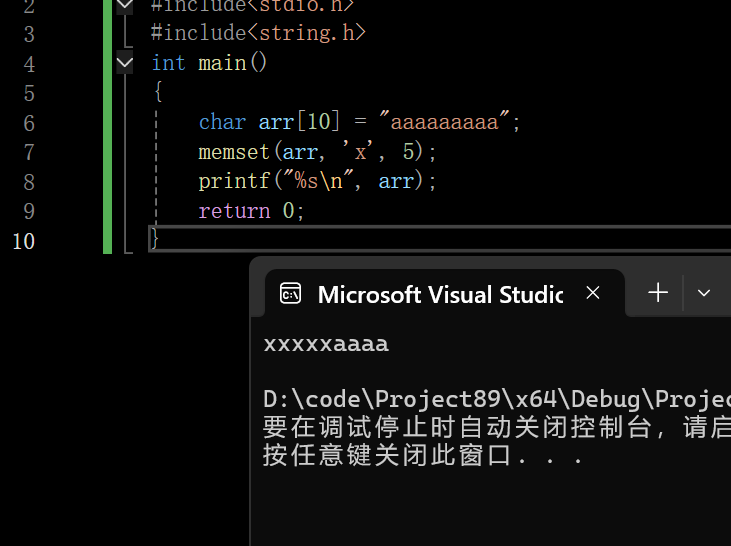Close the Microsoft Visual Studio console tab
This screenshot has width=731, height=546.
(x=593, y=293)
